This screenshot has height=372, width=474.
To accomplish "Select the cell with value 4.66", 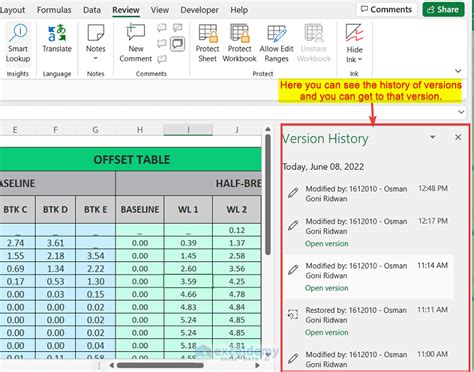I will point(188,294).
